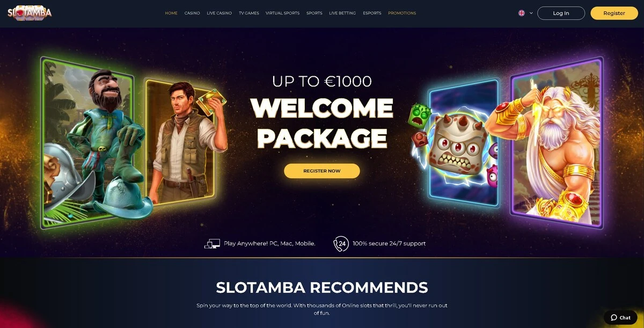Screen dimensions: 644x328
Task: Click the Slotamba logo
Action: pyautogui.click(x=30, y=13)
